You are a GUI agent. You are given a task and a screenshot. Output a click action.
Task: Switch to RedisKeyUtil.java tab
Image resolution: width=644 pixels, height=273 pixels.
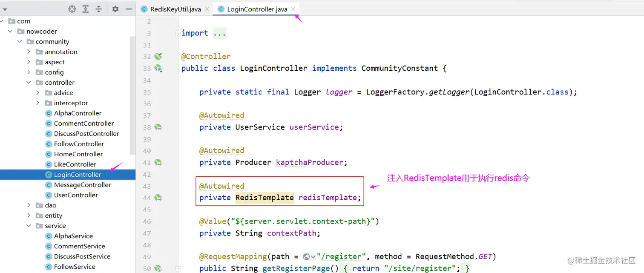(175, 9)
